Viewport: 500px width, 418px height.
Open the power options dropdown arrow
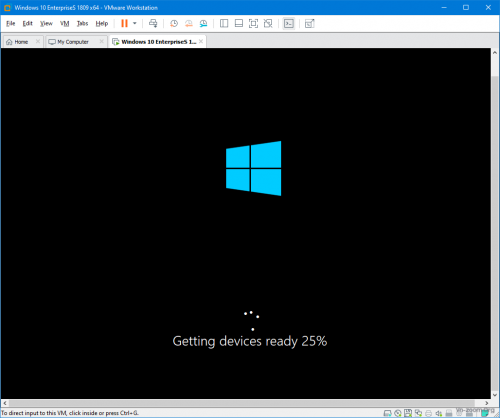135,23
